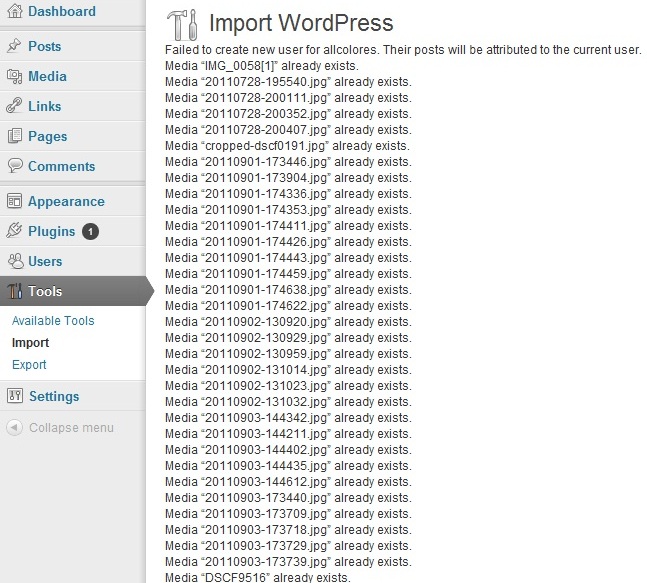Viewport: 647px width, 583px height.
Task: Click the 20110902-130920.jpg media line
Action: coord(288,322)
